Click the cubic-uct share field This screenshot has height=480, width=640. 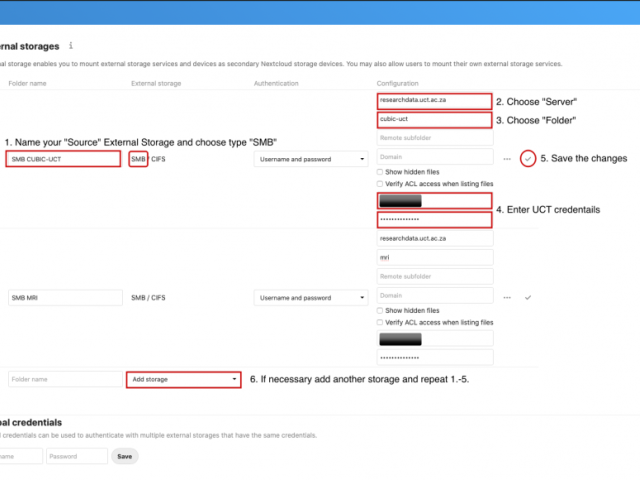coord(435,120)
